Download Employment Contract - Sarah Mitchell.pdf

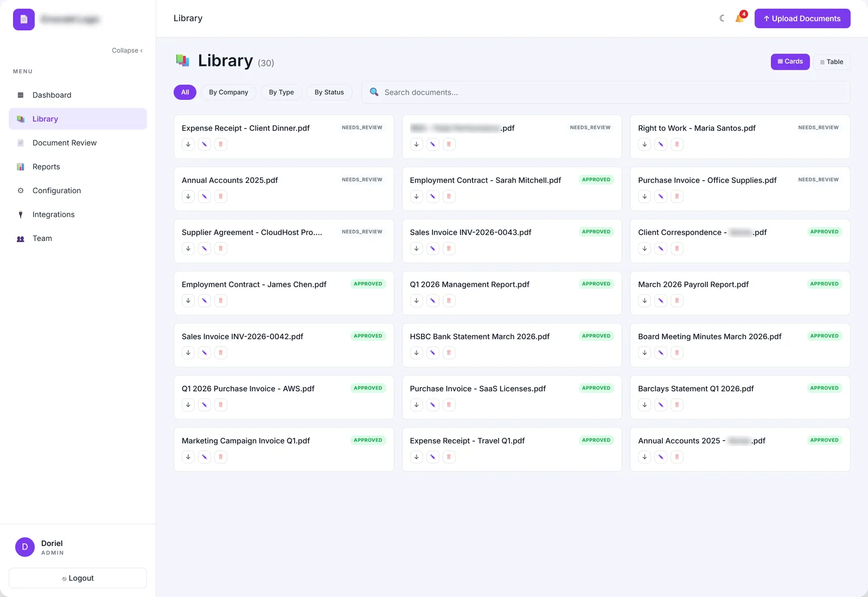coord(417,196)
